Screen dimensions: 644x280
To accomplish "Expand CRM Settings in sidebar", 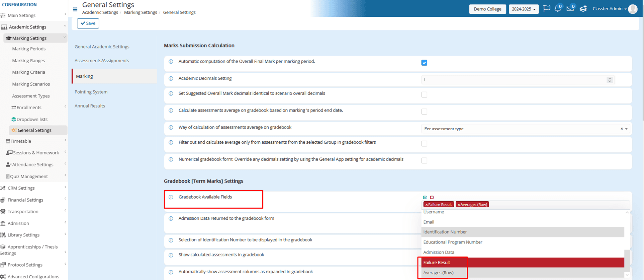I will click(x=65, y=187).
